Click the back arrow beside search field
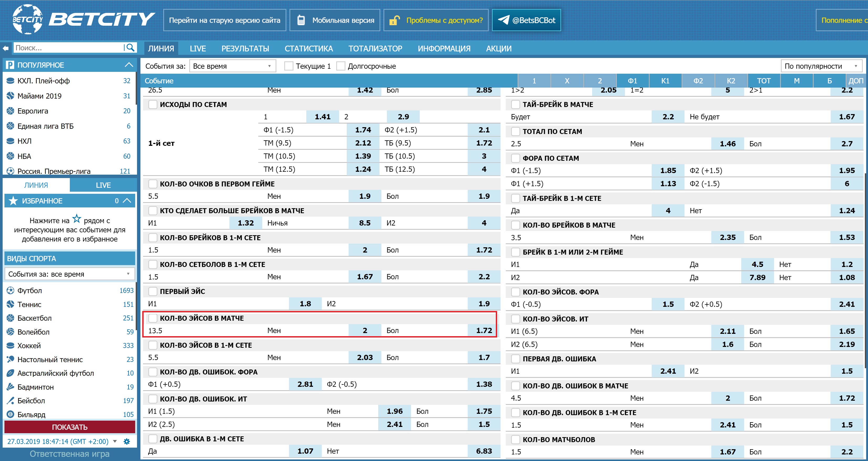 click(x=6, y=48)
